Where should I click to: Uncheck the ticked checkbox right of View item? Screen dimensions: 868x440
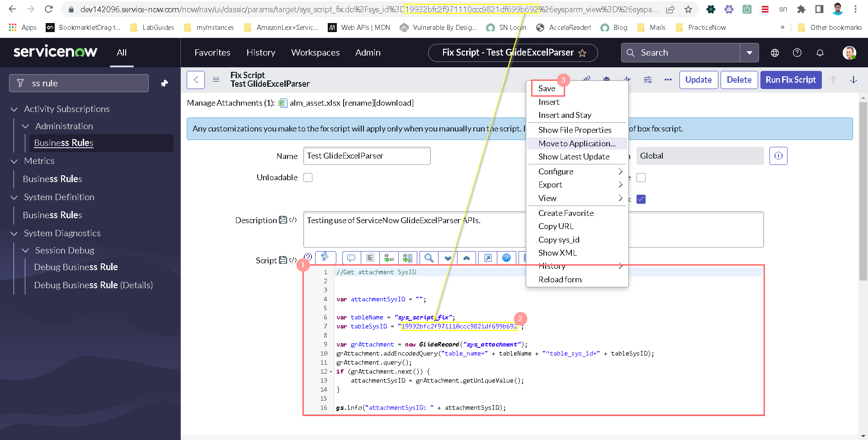pyautogui.click(x=641, y=199)
